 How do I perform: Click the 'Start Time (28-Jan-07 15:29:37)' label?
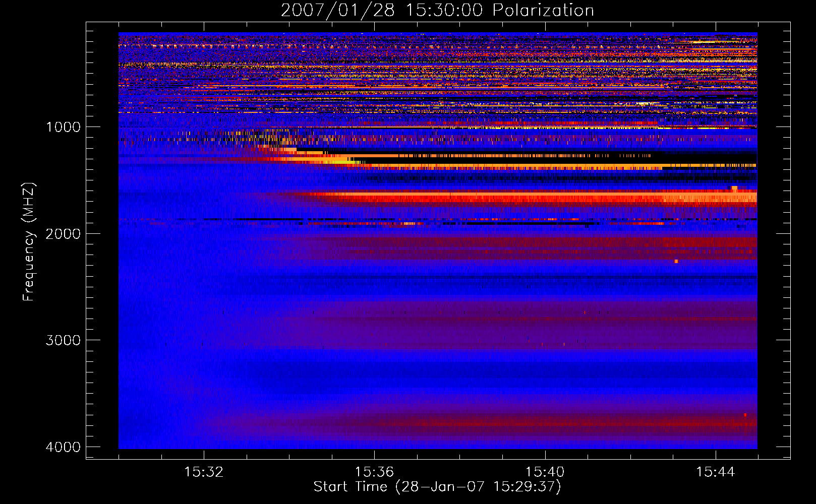(x=437, y=487)
